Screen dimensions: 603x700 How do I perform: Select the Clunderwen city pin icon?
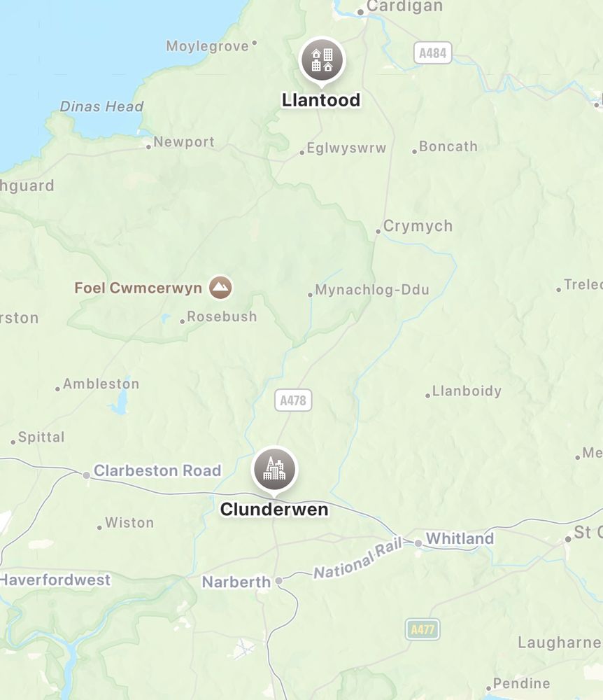(x=274, y=469)
